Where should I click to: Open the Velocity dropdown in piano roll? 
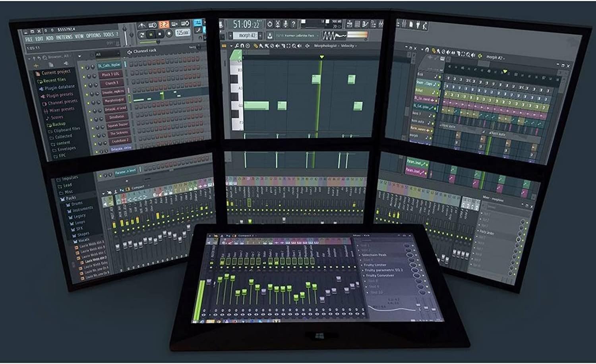click(348, 46)
